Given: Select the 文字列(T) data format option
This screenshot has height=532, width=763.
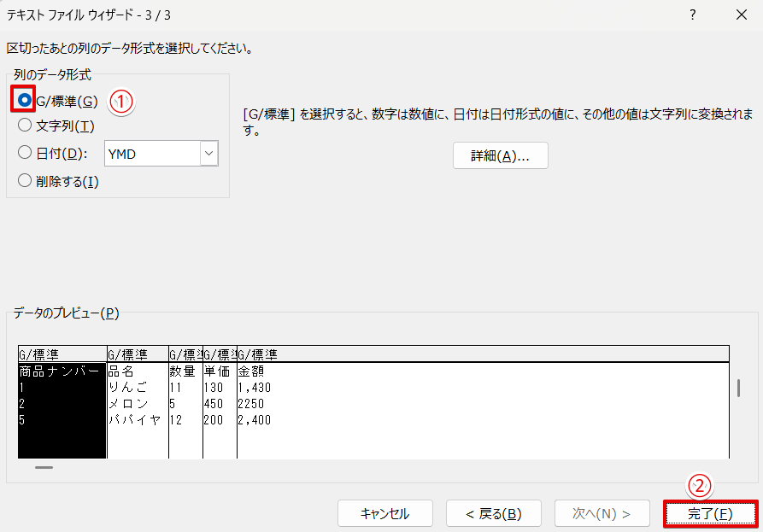Looking at the screenshot, I should 25,127.
